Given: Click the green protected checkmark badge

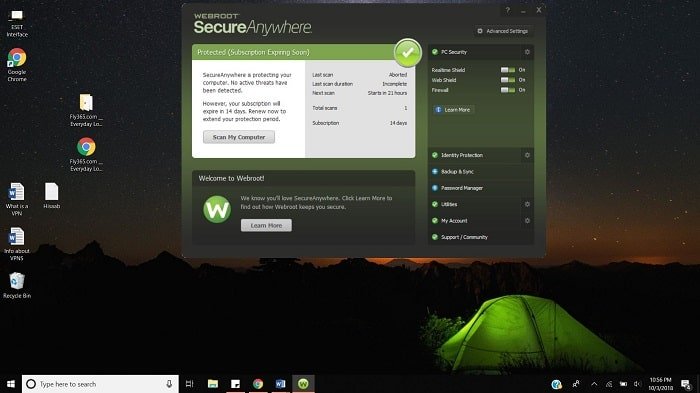Looking at the screenshot, I should [408, 53].
